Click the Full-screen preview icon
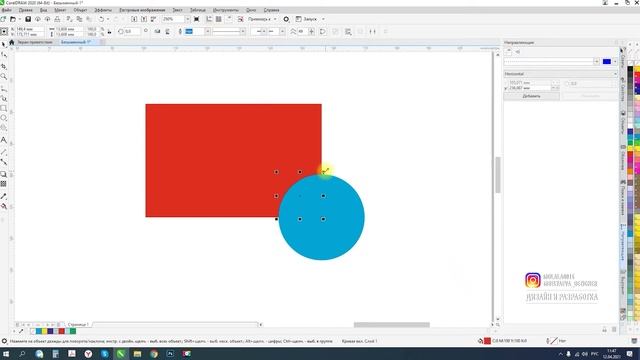 197,19
